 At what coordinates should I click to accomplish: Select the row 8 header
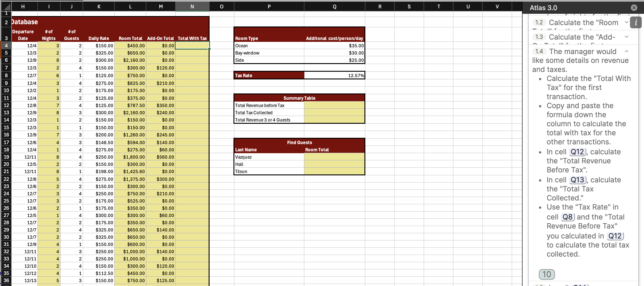(x=6, y=75)
